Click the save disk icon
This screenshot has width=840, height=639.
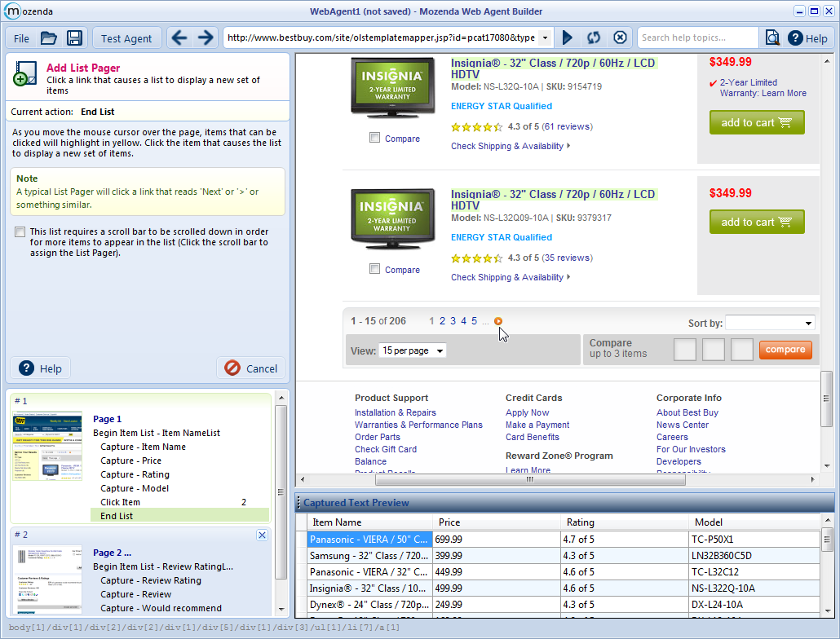click(74, 38)
